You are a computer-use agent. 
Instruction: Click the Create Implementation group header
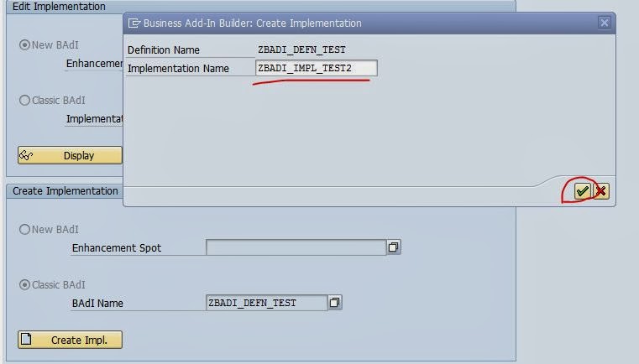tap(65, 191)
